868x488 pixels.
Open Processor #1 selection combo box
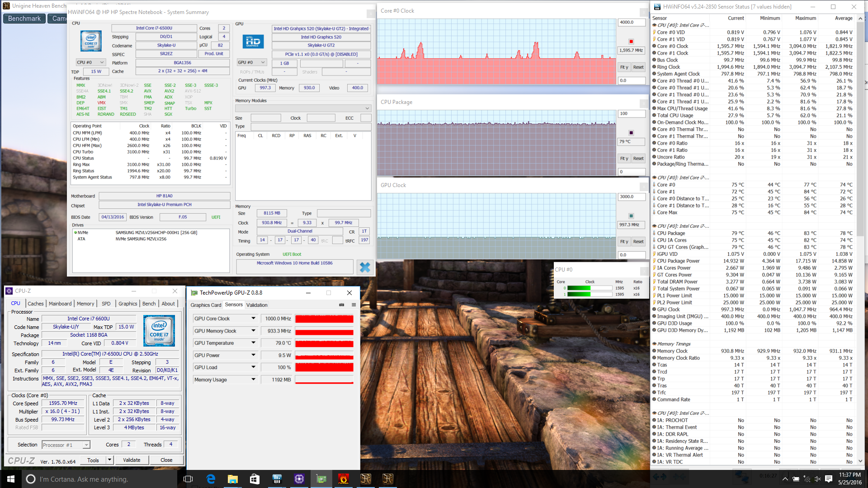[x=66, y=445]
